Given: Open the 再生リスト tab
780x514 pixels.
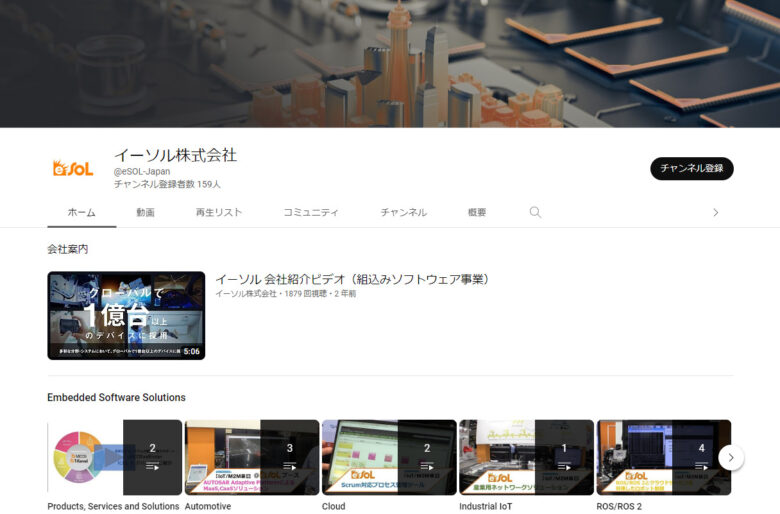Looking at the screenshot, I should click(219, 212).
